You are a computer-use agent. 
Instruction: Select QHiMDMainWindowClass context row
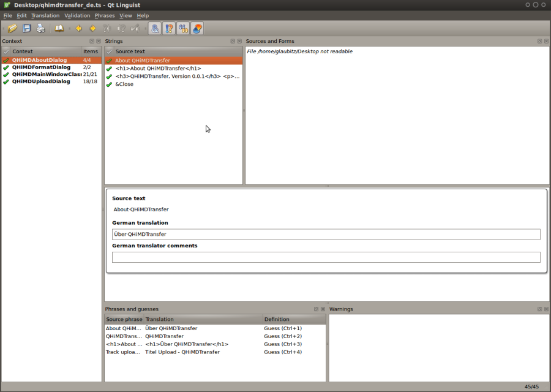pos(46,74)
